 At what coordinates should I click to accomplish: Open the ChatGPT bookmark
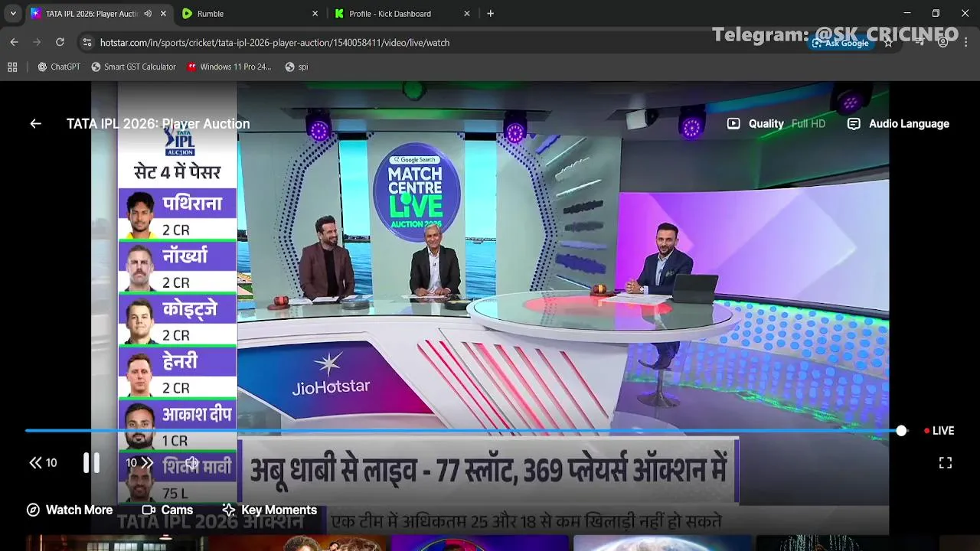58,67
